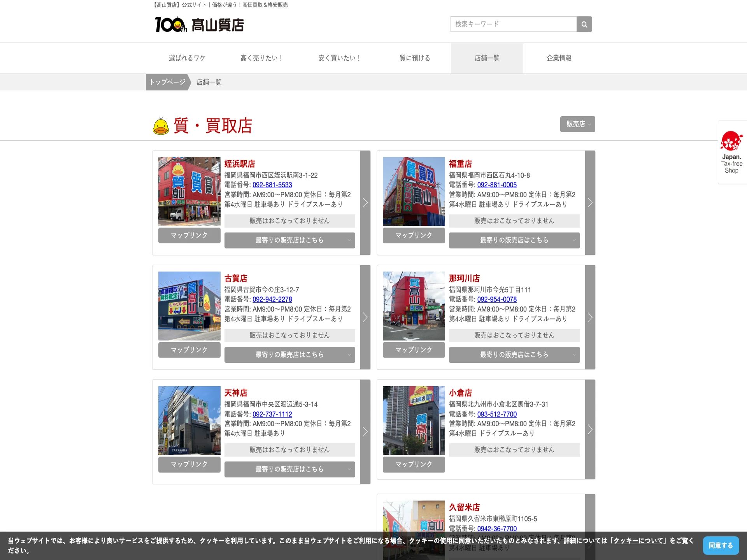The image size is (747, 560).
Task: Open マップリンク for 福重店
Action: point(414,236)
